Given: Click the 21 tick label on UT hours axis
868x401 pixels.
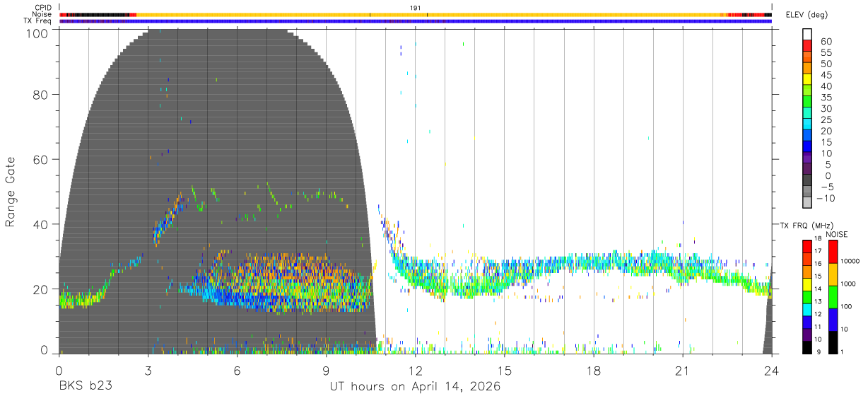Looking at the screenshot, I should click(x=683, y=370).
